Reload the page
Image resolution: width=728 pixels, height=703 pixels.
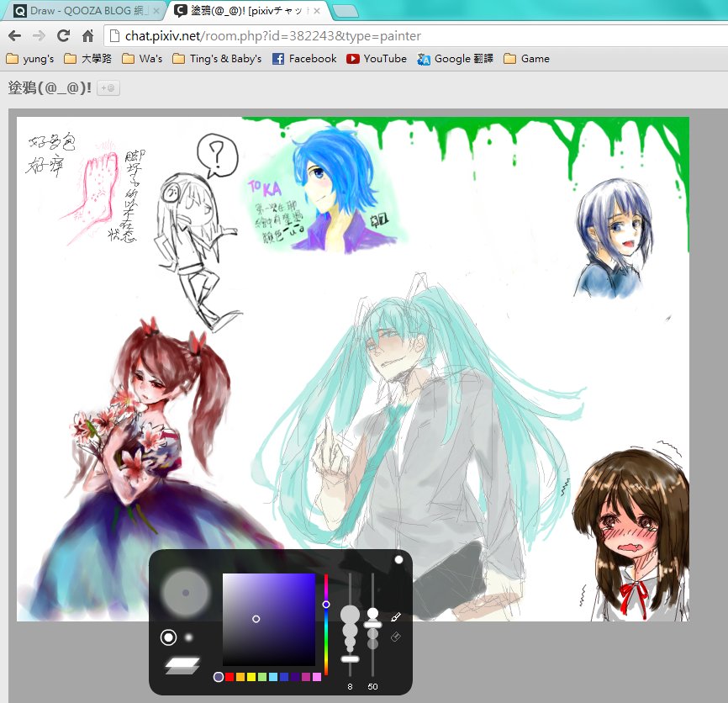click(x=63, y=36)
